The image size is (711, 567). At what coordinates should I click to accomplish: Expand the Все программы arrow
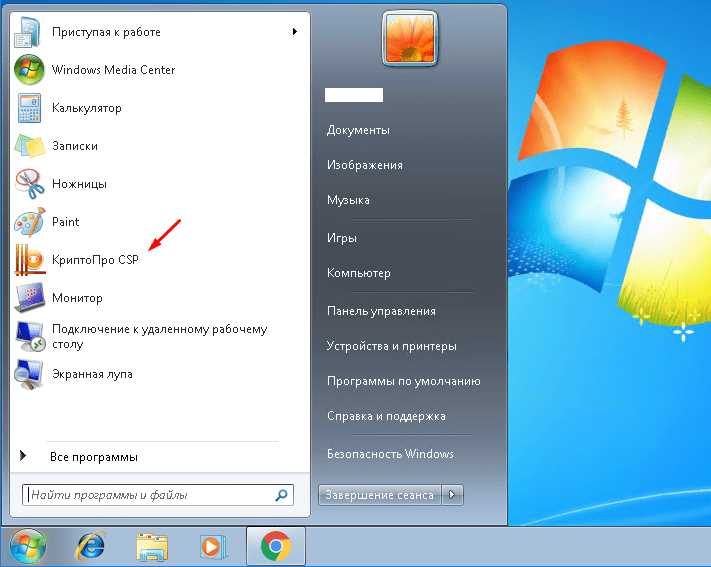(x=23, y=455)
